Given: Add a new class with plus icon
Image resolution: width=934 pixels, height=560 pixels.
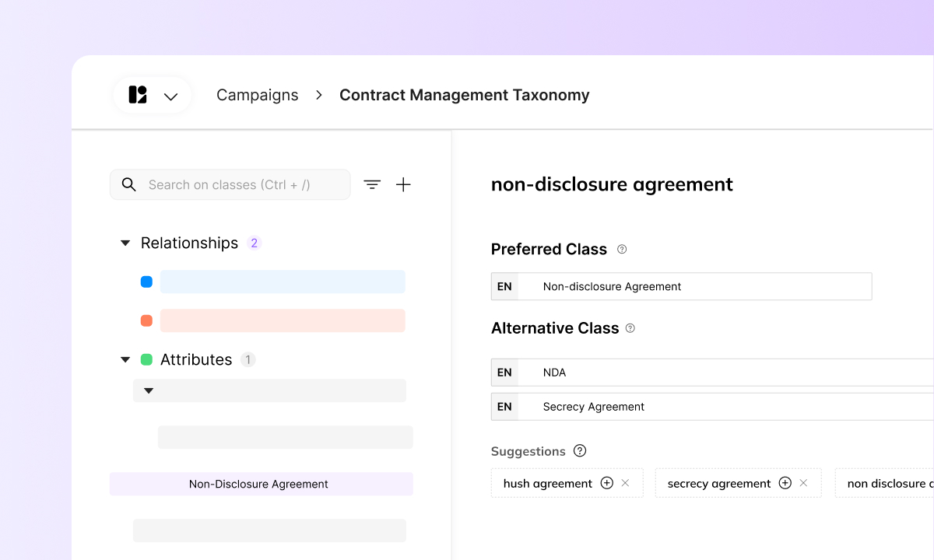Looking at the screenshot, I should click(403, 184).
